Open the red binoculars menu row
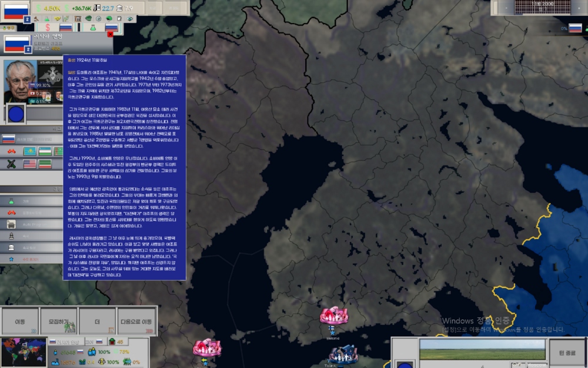 [32, 213]
